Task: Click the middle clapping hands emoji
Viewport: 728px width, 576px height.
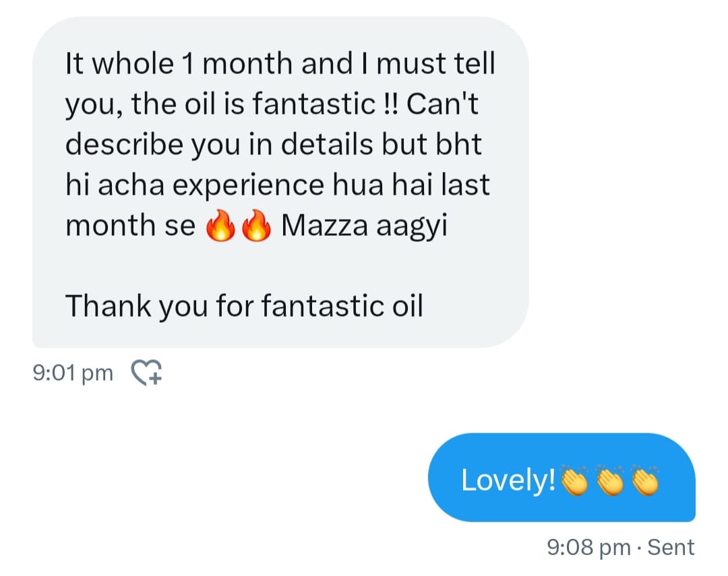Action: coord(610,480)
